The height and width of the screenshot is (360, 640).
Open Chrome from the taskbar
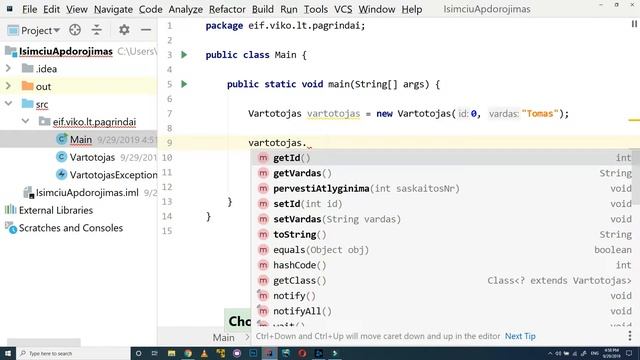pos(188,353)
